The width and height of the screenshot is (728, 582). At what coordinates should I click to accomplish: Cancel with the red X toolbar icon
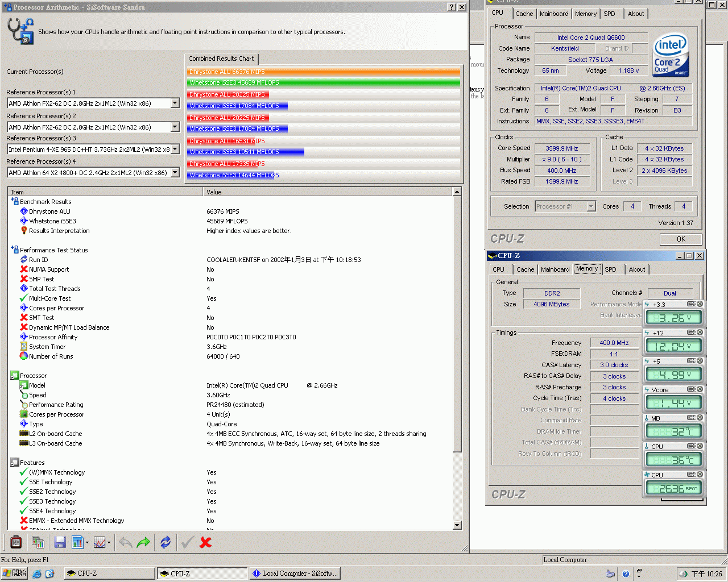point(205,542)
